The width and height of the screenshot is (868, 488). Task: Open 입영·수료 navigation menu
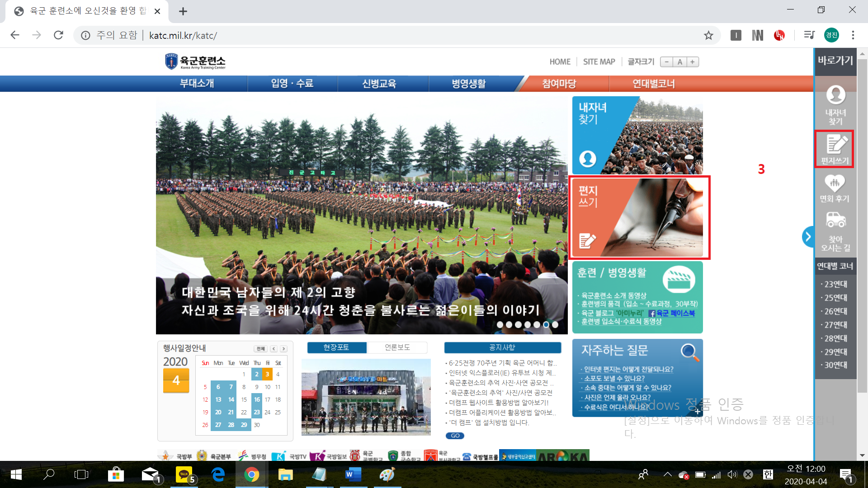[x=292, y=84]
